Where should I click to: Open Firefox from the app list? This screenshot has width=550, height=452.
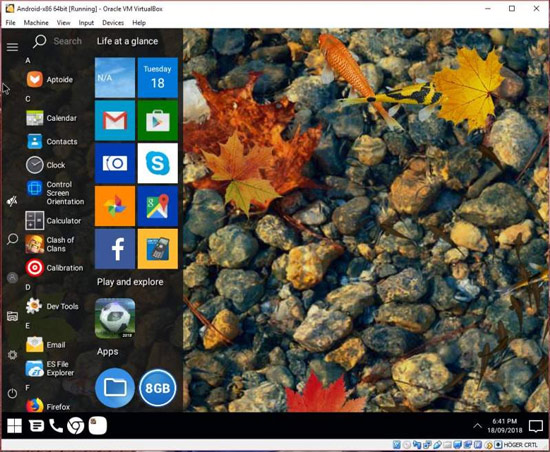click(x=48, y=406)
